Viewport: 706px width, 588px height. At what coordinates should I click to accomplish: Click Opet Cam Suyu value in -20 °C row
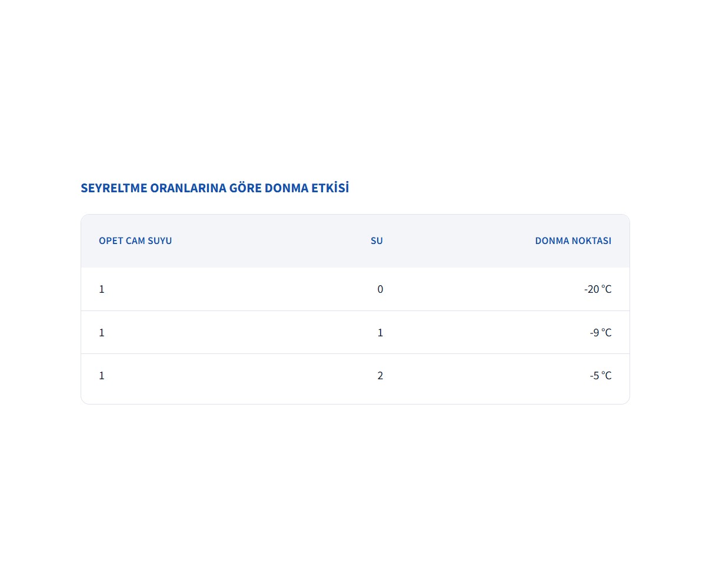click(102, 289)
